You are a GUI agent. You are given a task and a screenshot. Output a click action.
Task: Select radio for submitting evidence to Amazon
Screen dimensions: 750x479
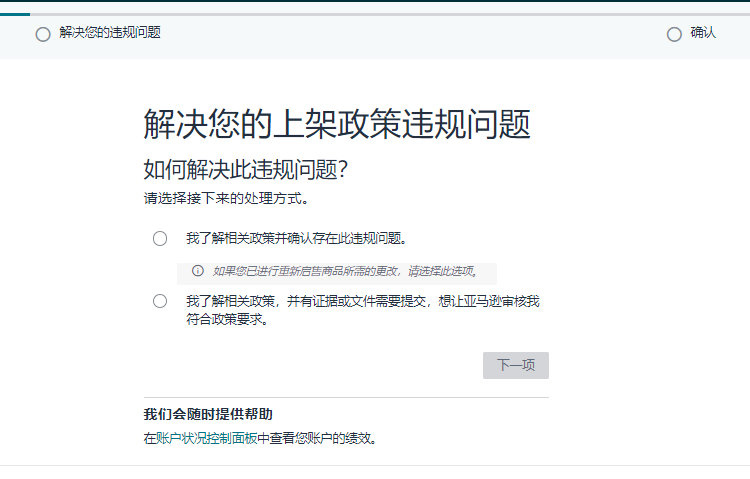pos(160,301)
